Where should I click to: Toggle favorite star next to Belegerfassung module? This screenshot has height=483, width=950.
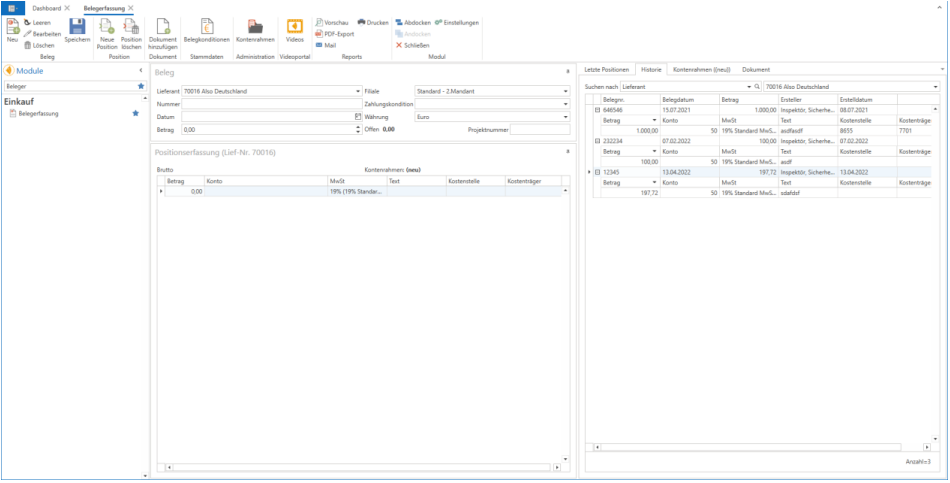[x=136, y=114]
